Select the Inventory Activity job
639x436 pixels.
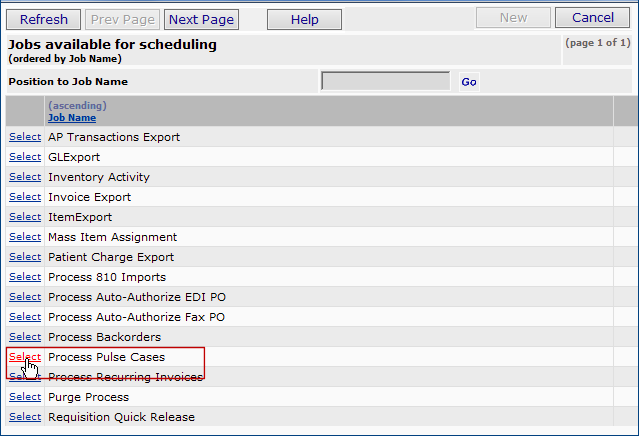coord(25,177)
